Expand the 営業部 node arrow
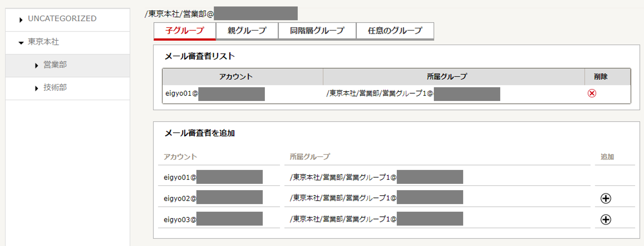The height and width of the screenshot is (246, 644). [36, 66]
